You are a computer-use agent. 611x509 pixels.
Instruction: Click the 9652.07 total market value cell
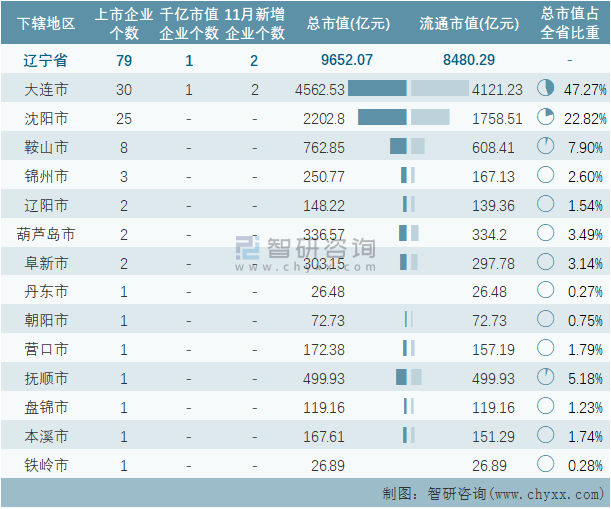point(347,60)
